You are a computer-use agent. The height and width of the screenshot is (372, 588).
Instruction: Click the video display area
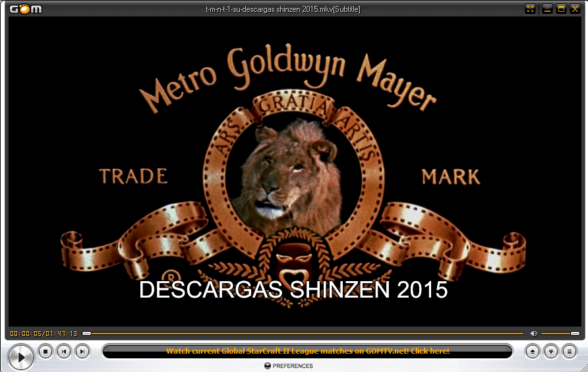tap(295, 172)
